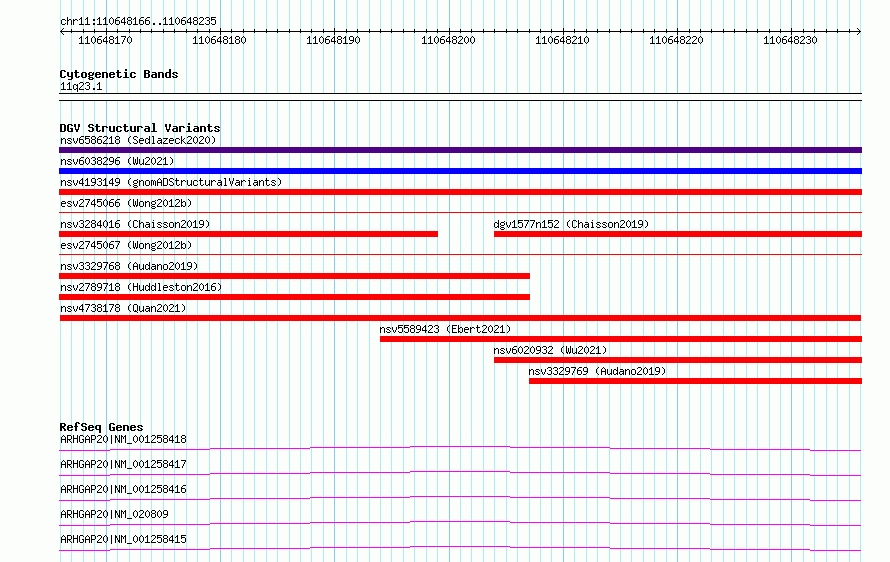The width and height of the screenshot is (890, 562).
Task: Click esv2745067 (Wong2012b) label
Action: pyautogui.click(x=126, y=245)
